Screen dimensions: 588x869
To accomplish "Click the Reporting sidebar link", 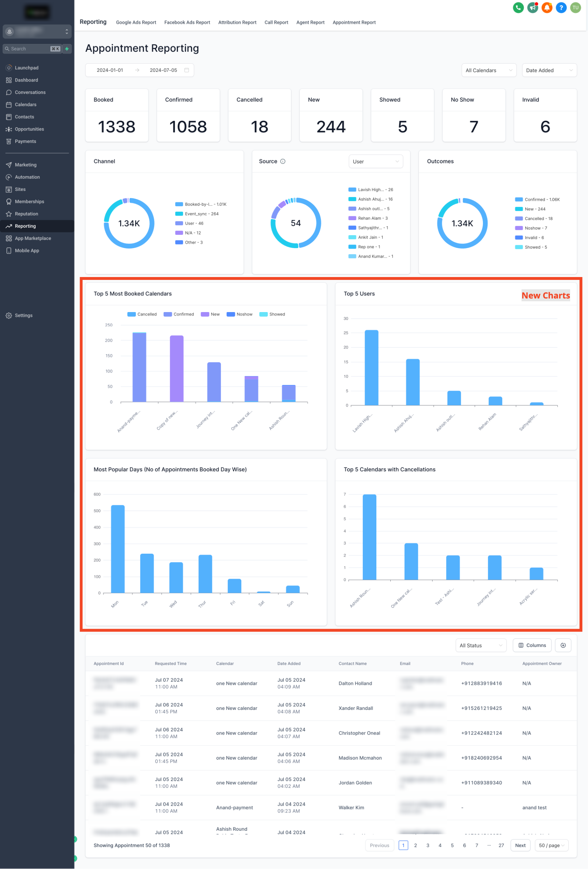I will coord(37,226).
